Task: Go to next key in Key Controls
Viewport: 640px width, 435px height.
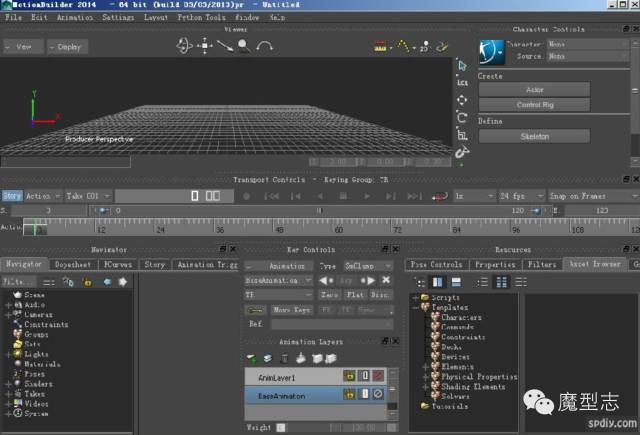Action: [368, 280]
